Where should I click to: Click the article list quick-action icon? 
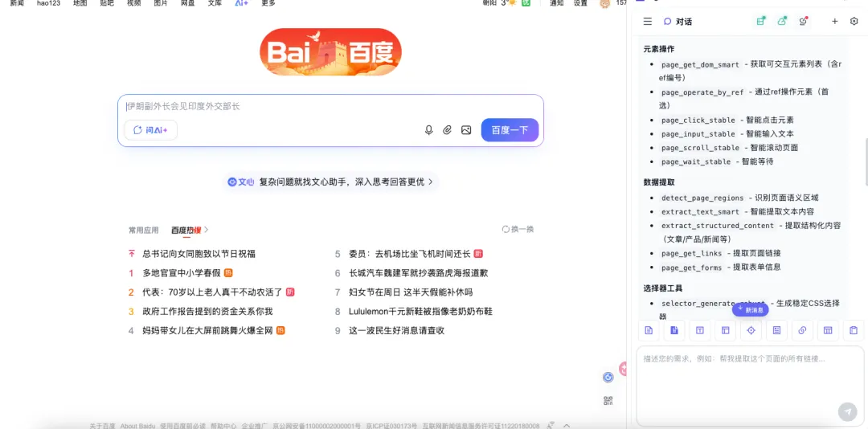pyautogui.click(x=776, y=330)
